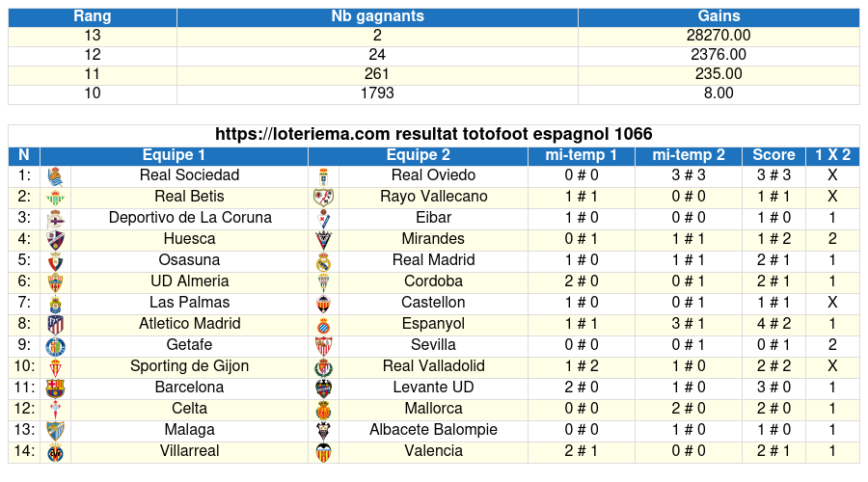Viewport: 868px width, 482px height.
Task: Click the Barcelona club crest
Action: pyautogui.click(x=55, y=388)
